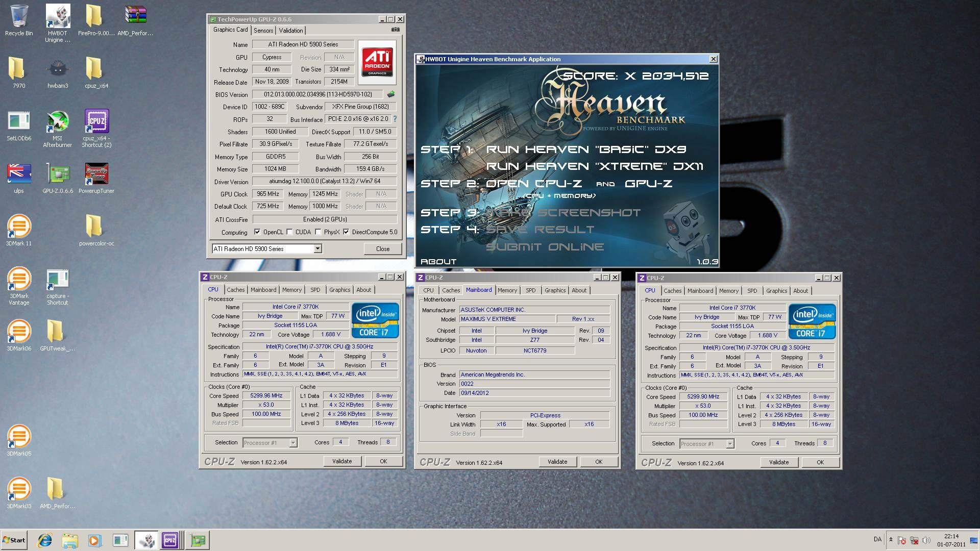This screenshot has width=980, height=551.
Task: Open the Recycle Bin desktop icon
Action: (19, 20)
